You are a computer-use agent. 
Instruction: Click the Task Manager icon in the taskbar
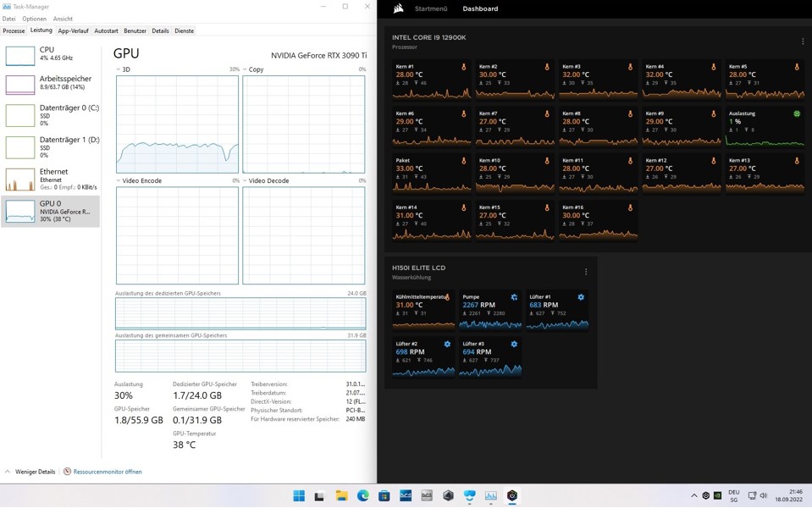[x=490, y=496]
